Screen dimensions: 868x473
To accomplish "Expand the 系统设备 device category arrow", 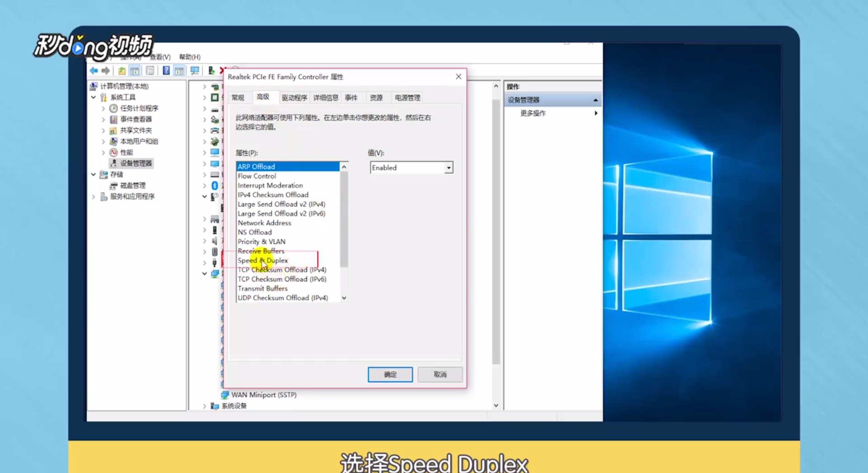I will click(204, 406).
